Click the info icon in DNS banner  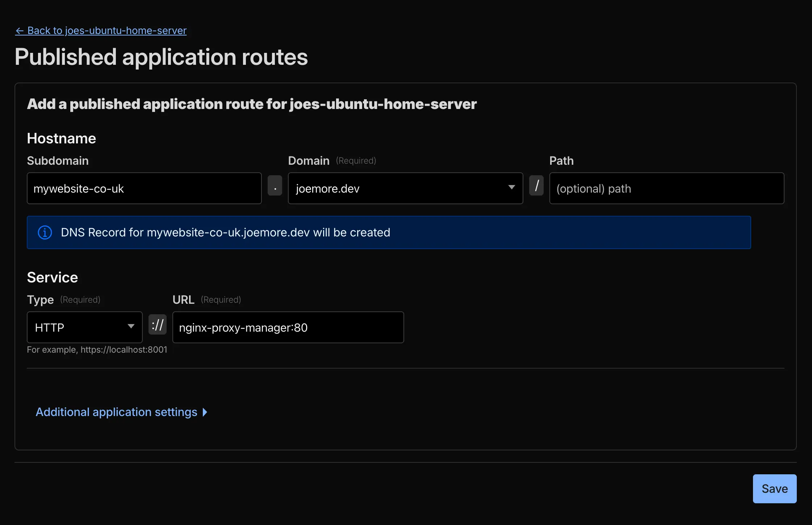45,232
